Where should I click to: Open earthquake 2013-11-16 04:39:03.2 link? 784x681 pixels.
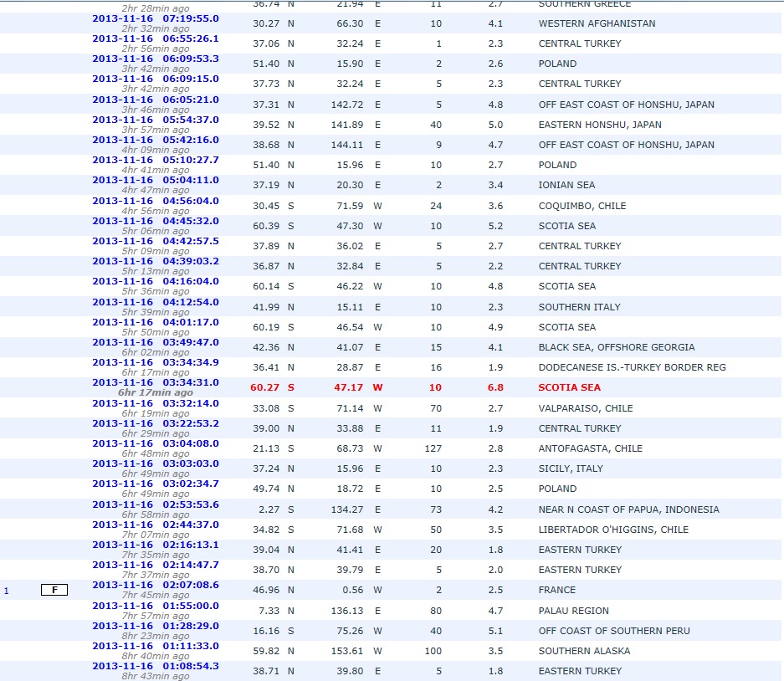coord(156,260)
